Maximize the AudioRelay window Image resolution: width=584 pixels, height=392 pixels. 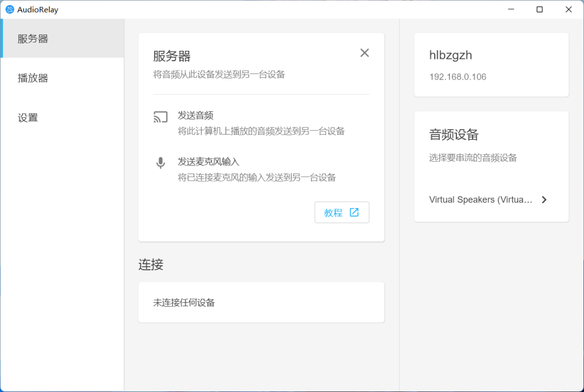[539, 9]
